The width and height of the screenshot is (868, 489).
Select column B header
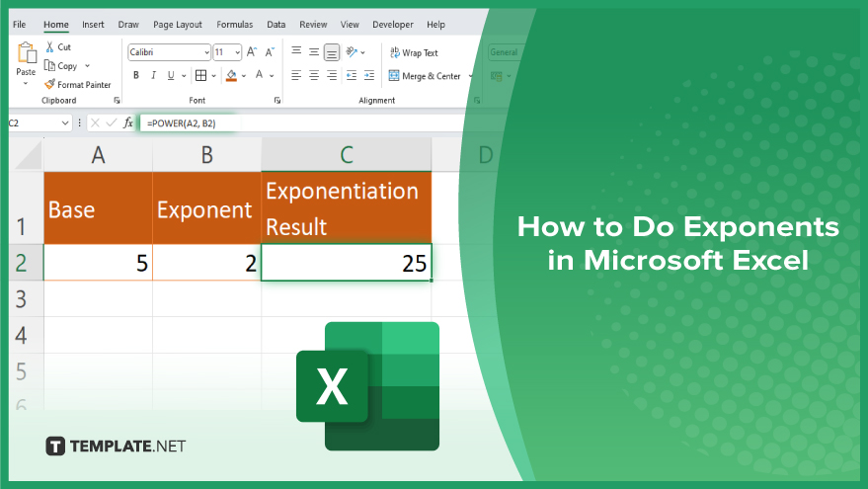pyautogui.click(x=207, y=155)
